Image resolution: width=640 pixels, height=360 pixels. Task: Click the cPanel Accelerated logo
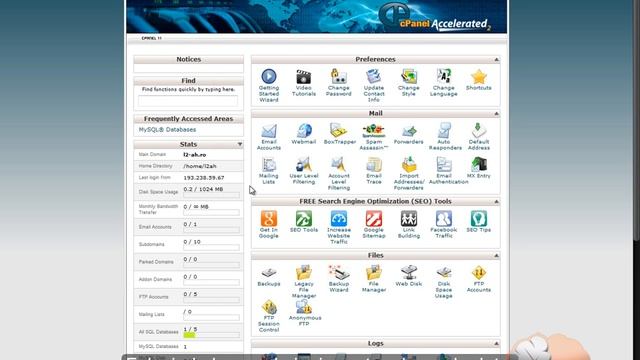pyautogui.click(x=435, y=17)
